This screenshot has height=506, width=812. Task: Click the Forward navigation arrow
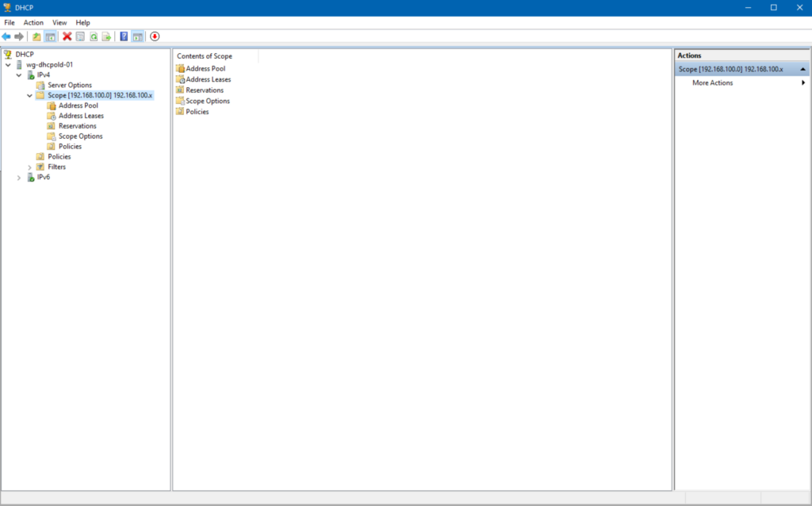click(19, 36)
